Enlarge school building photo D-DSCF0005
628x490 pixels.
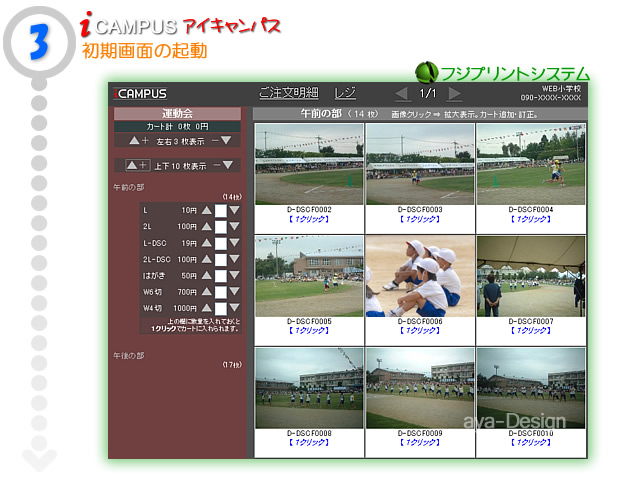tap(309, 276)
